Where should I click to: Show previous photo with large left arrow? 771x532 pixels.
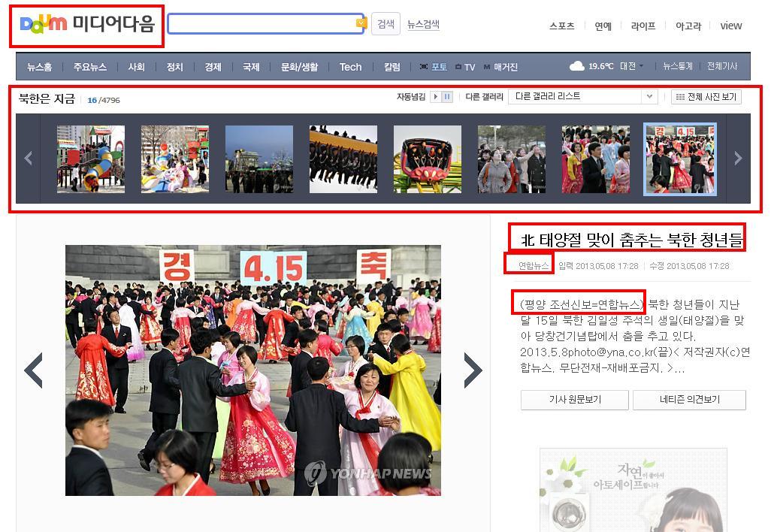click(33, 370)
